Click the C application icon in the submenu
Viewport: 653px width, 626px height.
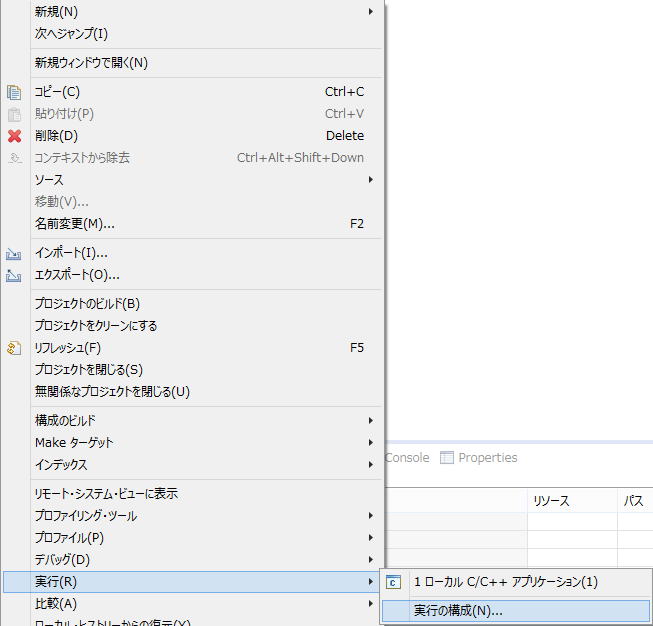point(393,582)
